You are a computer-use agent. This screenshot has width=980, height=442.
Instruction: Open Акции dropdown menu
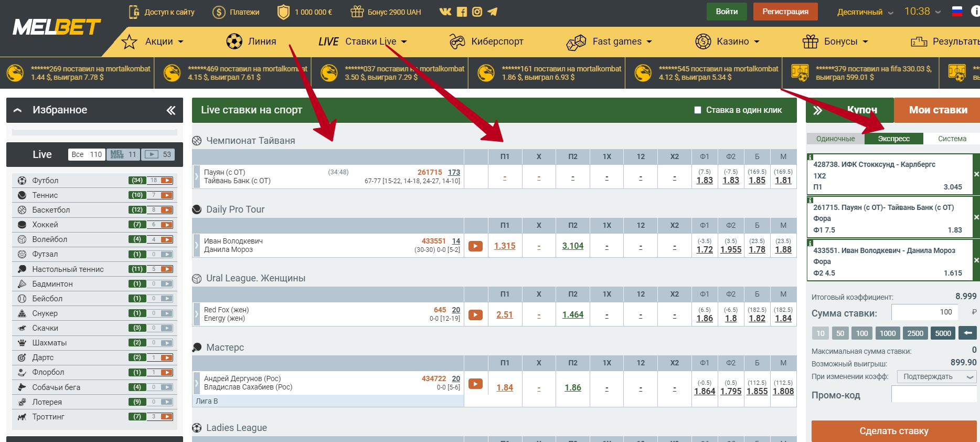click(x=152, y=41)
